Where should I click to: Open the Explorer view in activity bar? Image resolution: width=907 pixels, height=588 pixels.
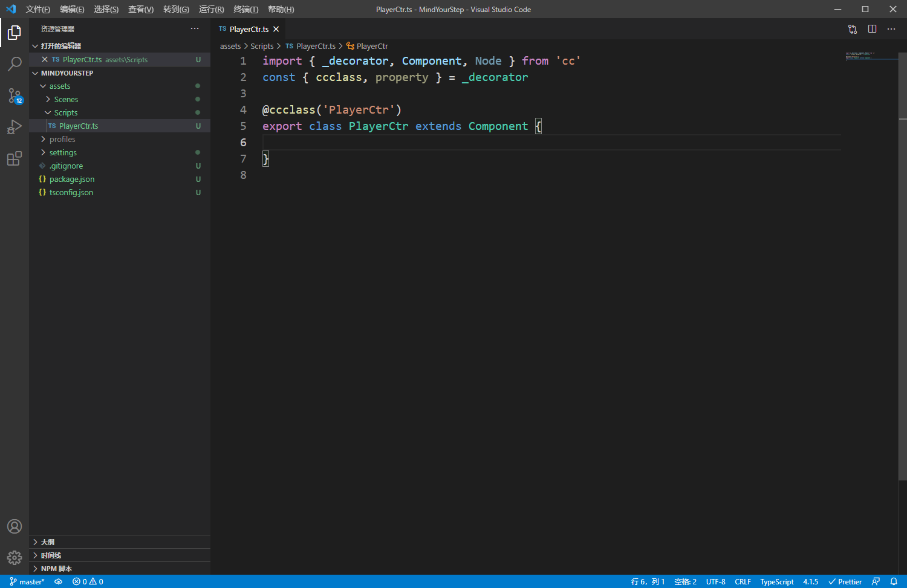tap(15, 33)
